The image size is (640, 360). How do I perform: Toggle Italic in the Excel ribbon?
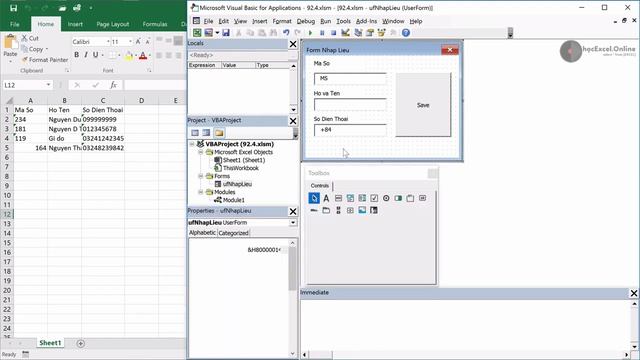click(86, 55)
